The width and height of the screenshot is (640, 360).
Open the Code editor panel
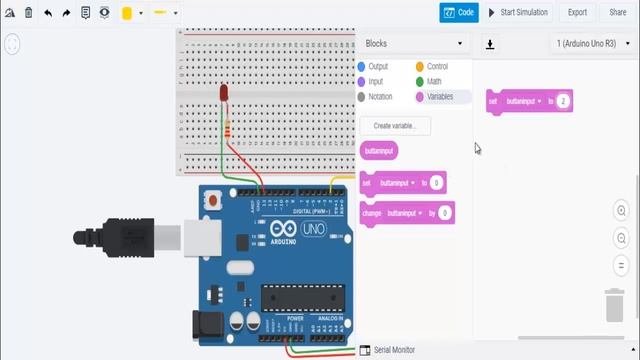[459, 13]
